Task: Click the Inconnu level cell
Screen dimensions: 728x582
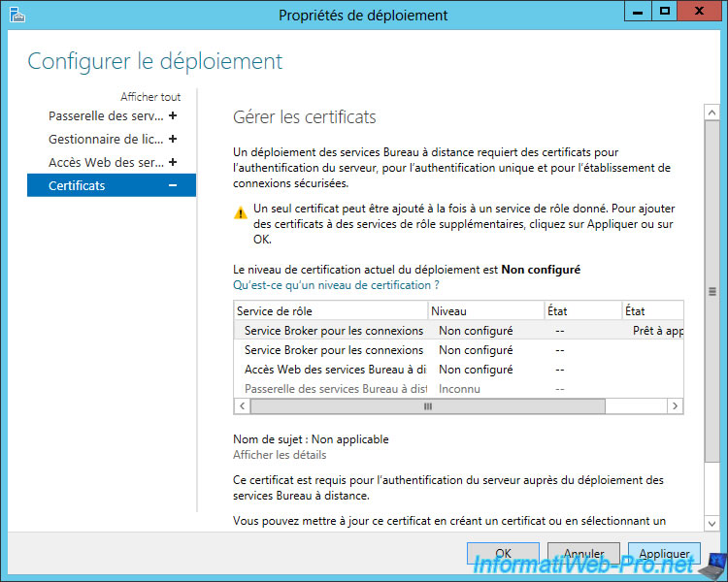Action: [459, 389]
